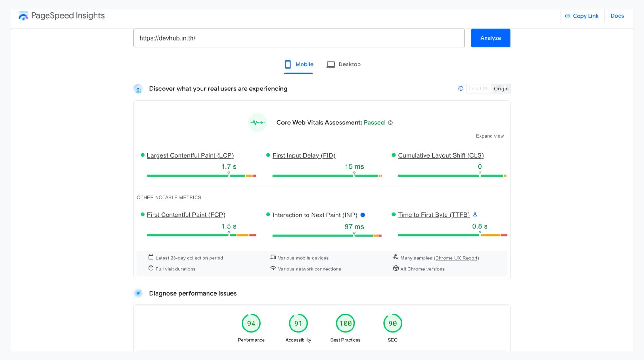This screenshot has width=644, height=360.
Task: Click the CLS distribution bar
Action: [x=452, y=176]
